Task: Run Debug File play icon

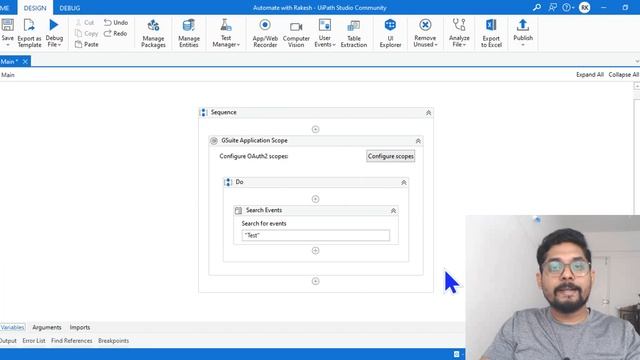Action: [53, 25]
